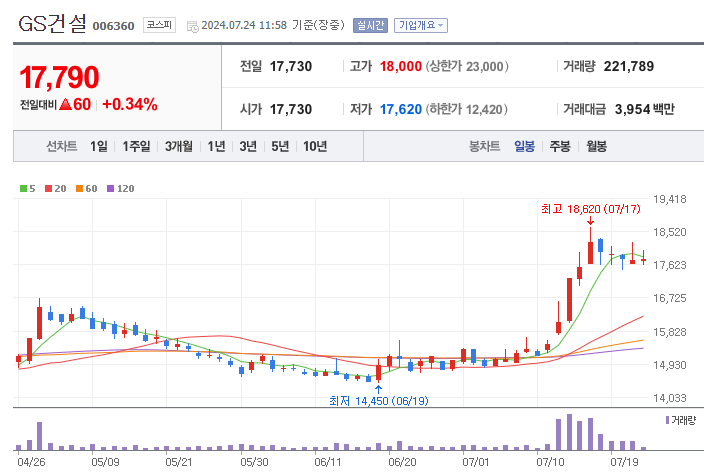Select the 1일 line chart period
Screen dimensions: 704x474
[x=99, y=146]
